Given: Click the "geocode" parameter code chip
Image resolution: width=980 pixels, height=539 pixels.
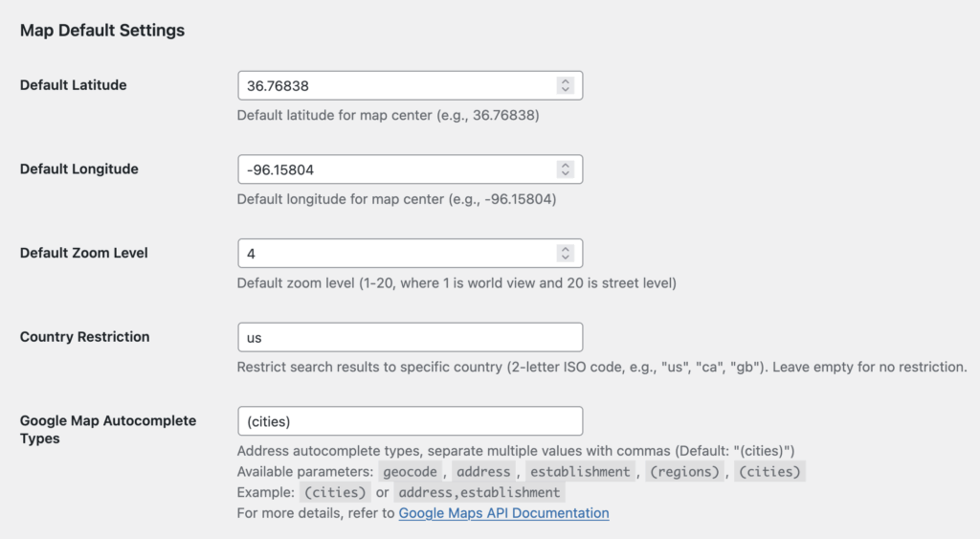Looking at the screenshot, I should [410, 472].
